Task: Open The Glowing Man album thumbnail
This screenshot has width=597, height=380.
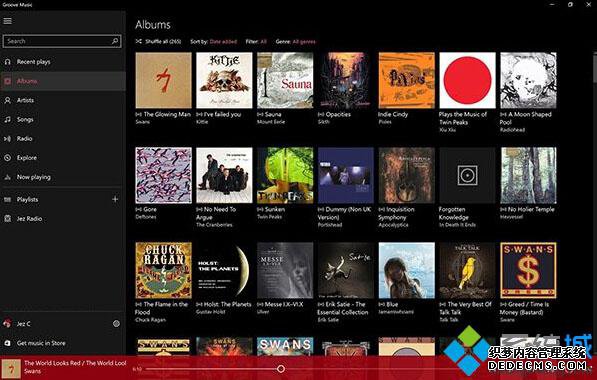Action: click(x=163, y=80)
